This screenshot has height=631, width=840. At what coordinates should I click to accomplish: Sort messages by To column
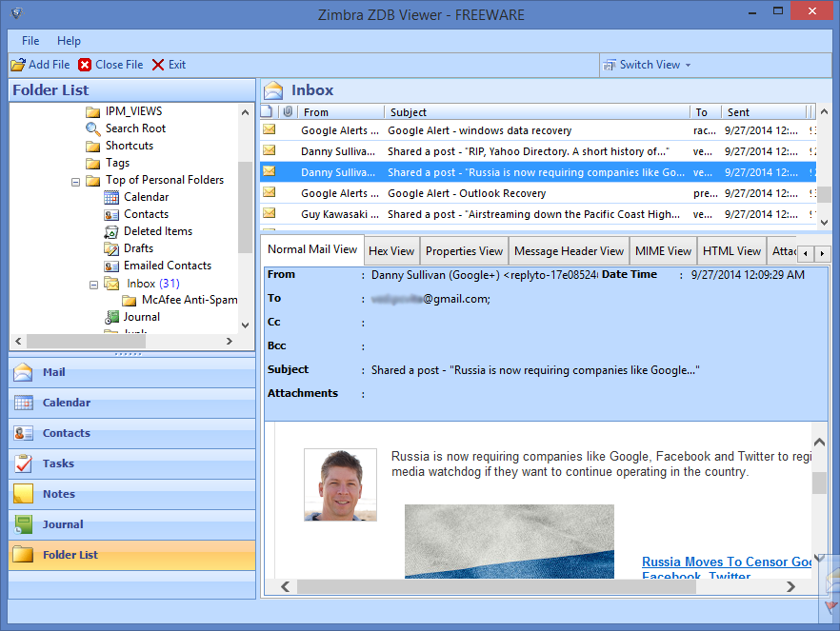click(706, 112)
